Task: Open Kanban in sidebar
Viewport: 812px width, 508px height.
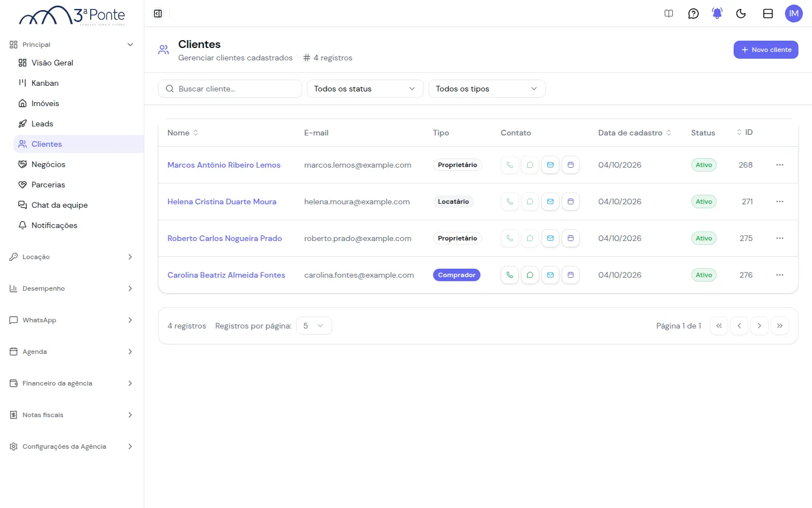Action: coord(78,83)
